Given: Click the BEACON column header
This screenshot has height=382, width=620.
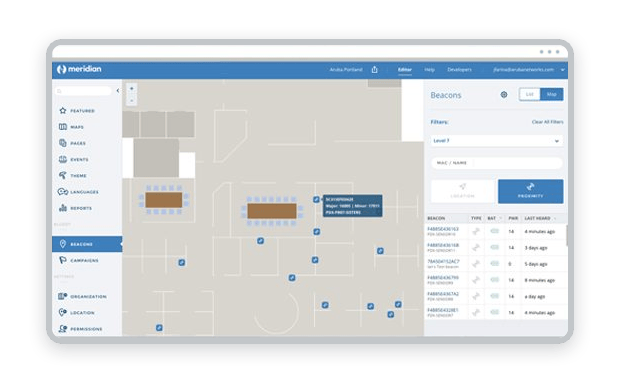Looking at the screenshot, I should [436, 218].
